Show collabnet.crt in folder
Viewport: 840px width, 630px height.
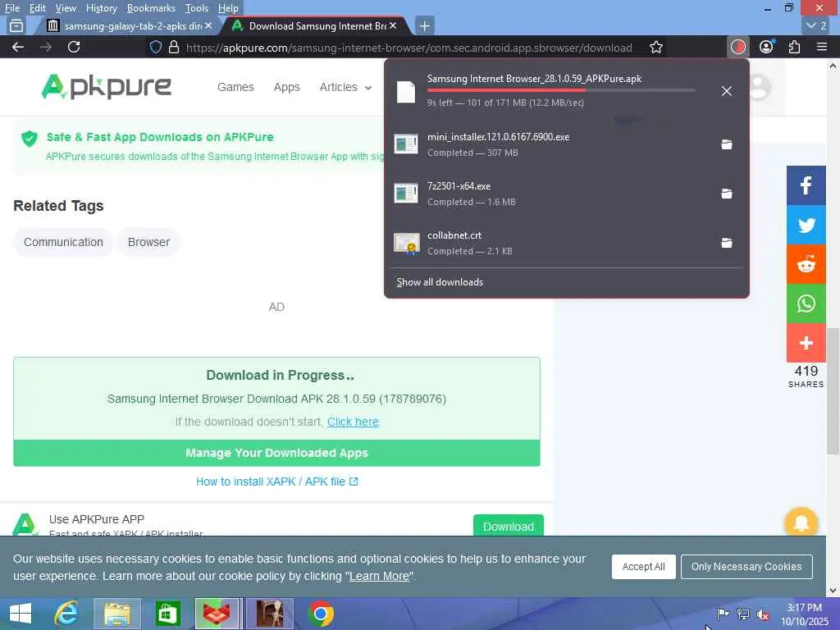coord(727,243)
